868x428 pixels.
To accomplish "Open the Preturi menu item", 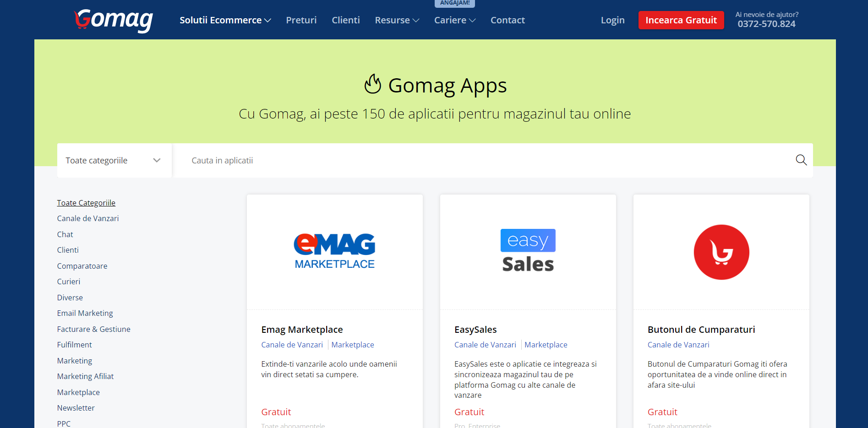I will coord(301,20).
